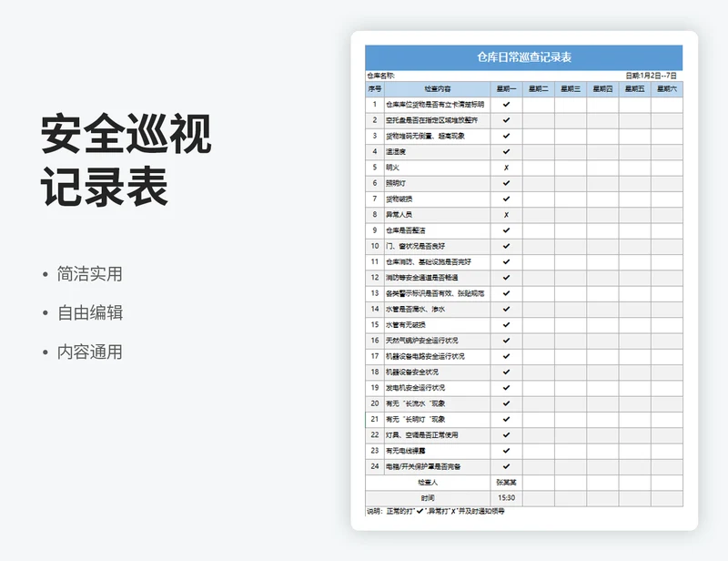Click the date text 日期:1月2日--7日
Screen dimensions: 728x561
651,76
